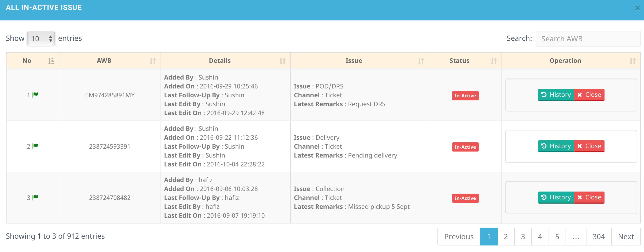Click sort arrows in Issue column header
Screen dimensions: 644x252
(421, 61)
